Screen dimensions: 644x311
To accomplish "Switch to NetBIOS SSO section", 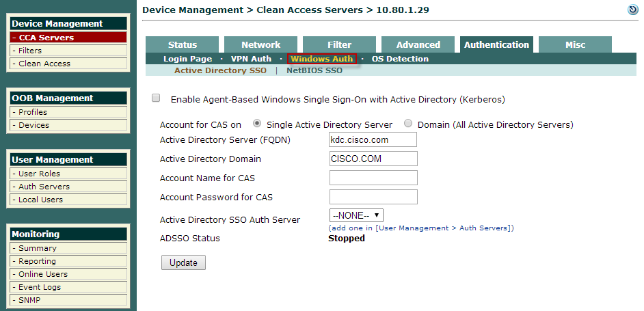I will point(314,70).
